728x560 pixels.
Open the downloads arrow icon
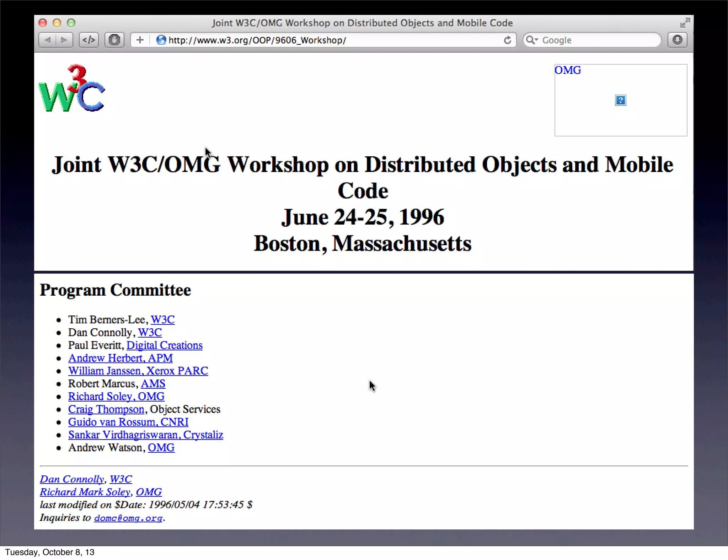[677, 40]
